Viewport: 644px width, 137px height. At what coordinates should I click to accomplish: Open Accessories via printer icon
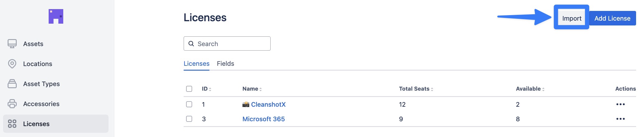click(12, 104)
